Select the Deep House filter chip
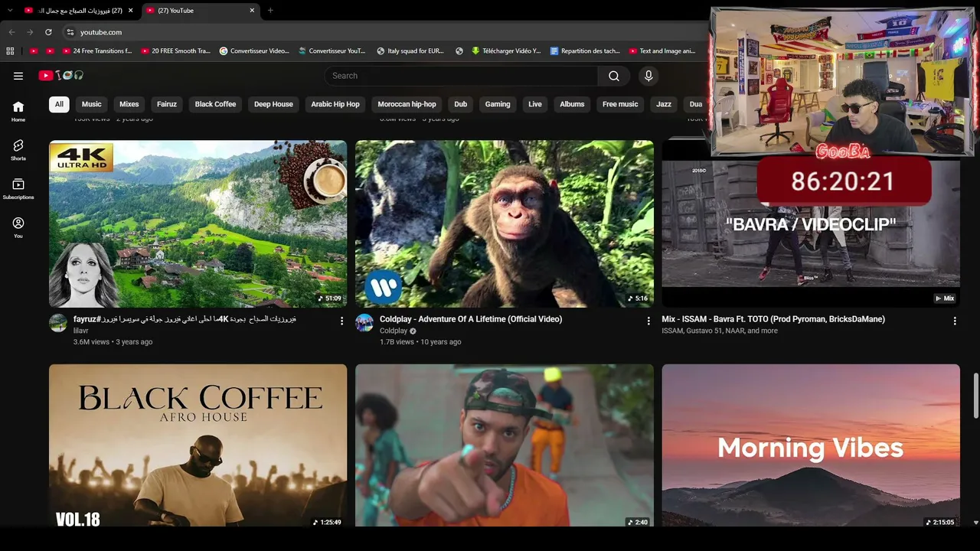 tap(273, 104)
